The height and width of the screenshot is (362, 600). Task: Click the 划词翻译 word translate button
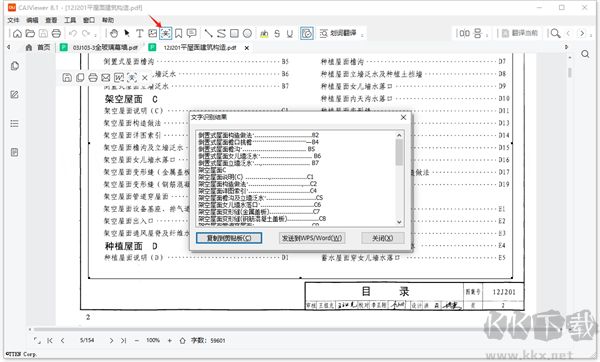coord(338,34)
